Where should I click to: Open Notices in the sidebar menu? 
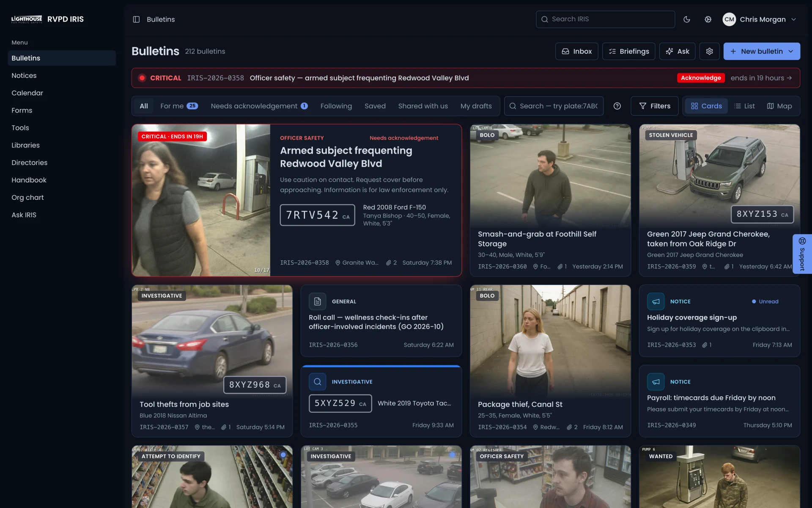pos(62,75)
